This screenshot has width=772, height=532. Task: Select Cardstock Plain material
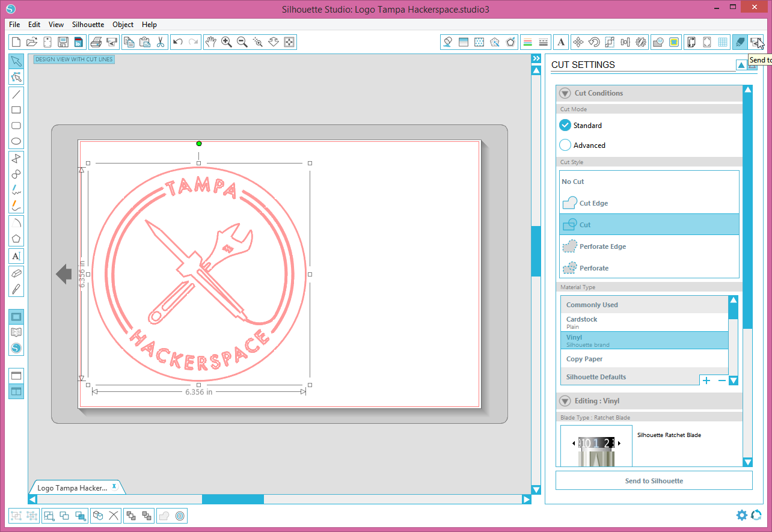click(645, 322)
